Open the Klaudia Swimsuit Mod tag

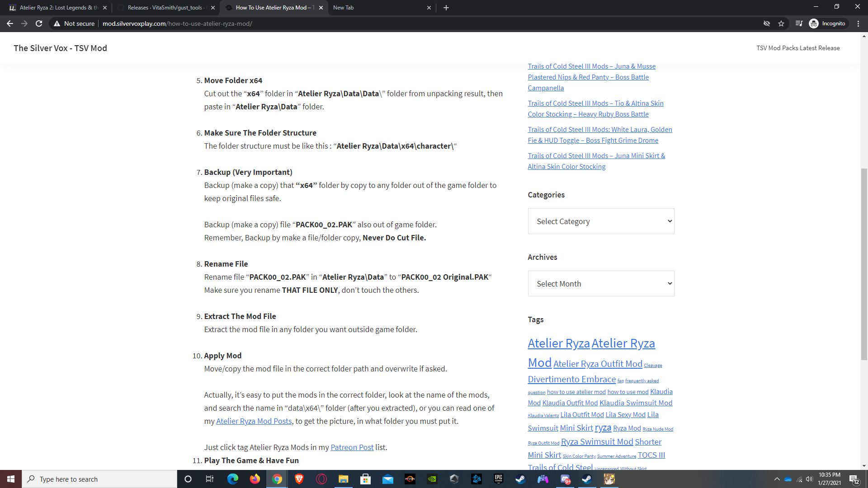(x=636, y=403)
